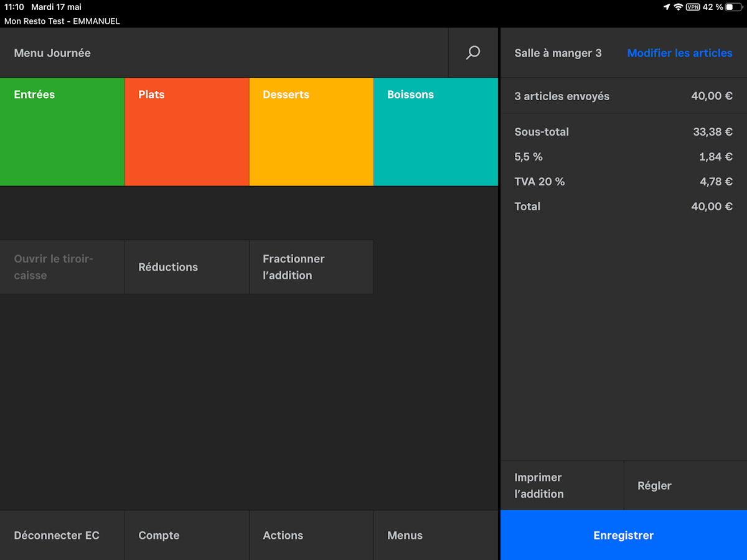Click Imprimer l'addition button

click(562, 485)
